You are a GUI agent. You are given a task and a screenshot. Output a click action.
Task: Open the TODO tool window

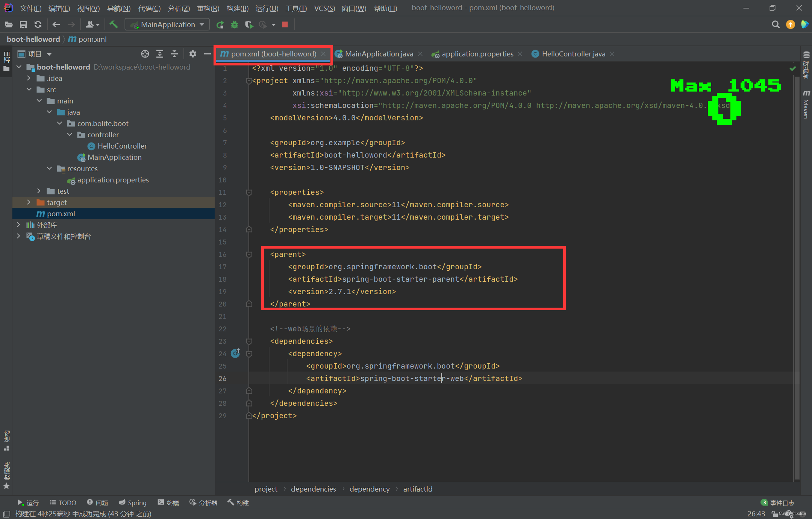coord(63,503)
